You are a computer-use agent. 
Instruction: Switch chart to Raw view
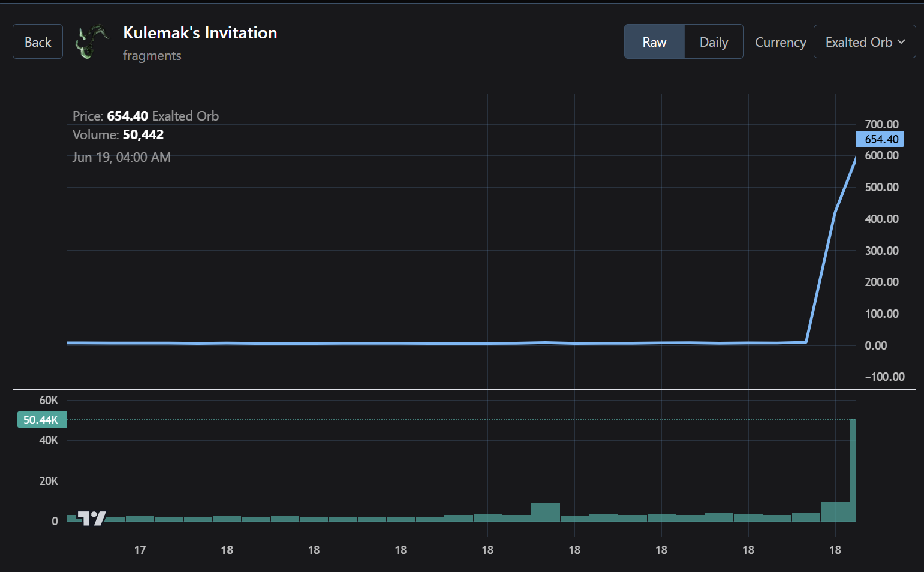point(654,41)
